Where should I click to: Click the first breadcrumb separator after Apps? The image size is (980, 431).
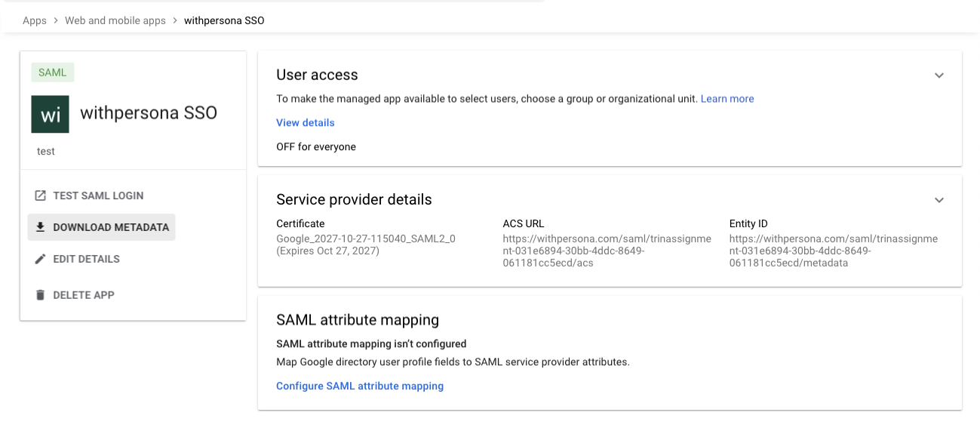click(56, 20)
